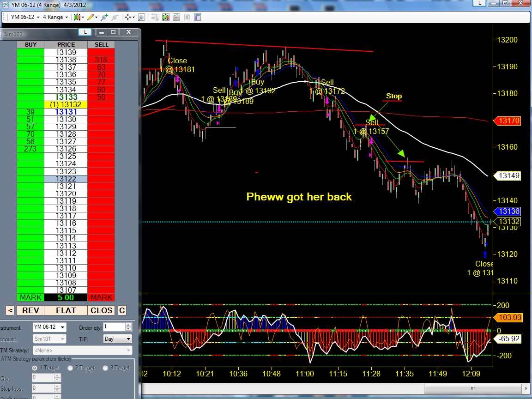
Task: Click the L link button in chart title bar
Action: pos(479,3)
